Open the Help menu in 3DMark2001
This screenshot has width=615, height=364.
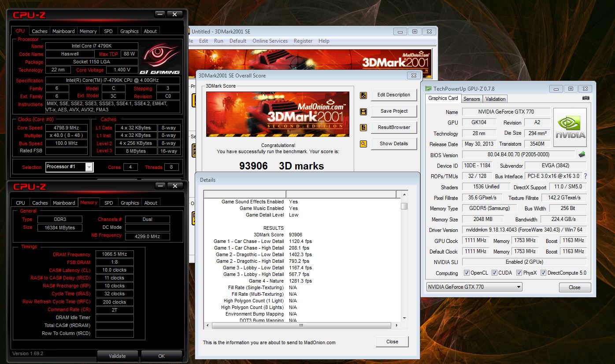coord(324,41)
